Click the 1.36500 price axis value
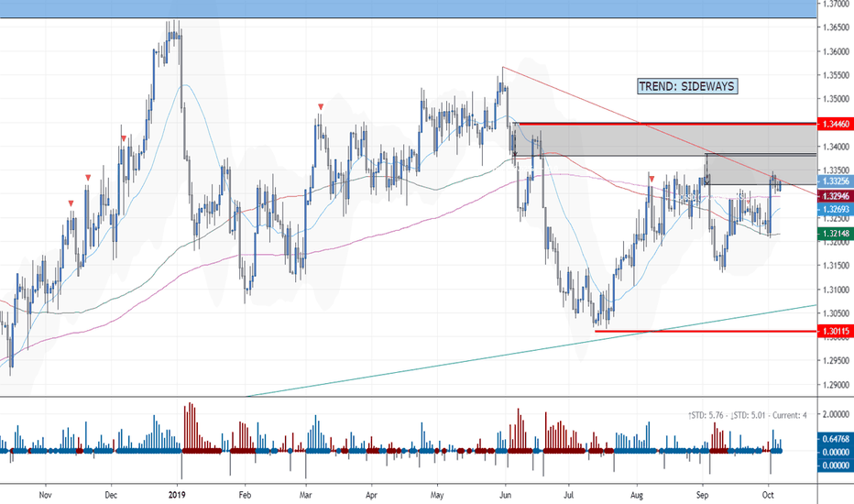Viewport: 854px width, 504px height. click(x=836, y=27)
